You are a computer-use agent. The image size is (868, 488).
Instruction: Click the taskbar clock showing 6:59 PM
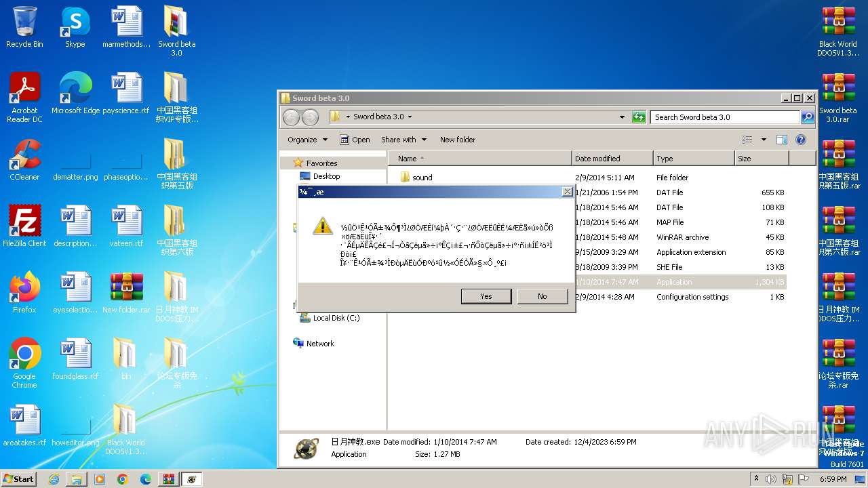pos(833,479)
